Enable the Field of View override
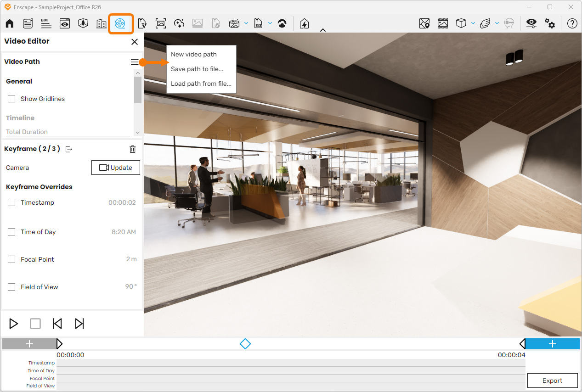 pos(11,286)
